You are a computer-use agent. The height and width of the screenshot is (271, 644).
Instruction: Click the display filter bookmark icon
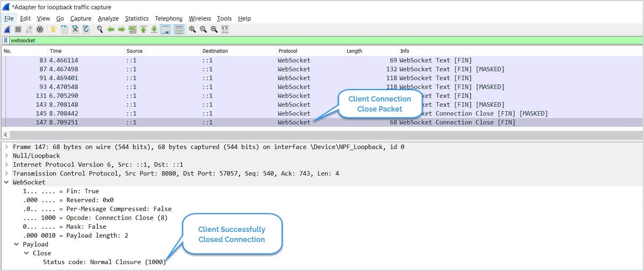[6, 40]
